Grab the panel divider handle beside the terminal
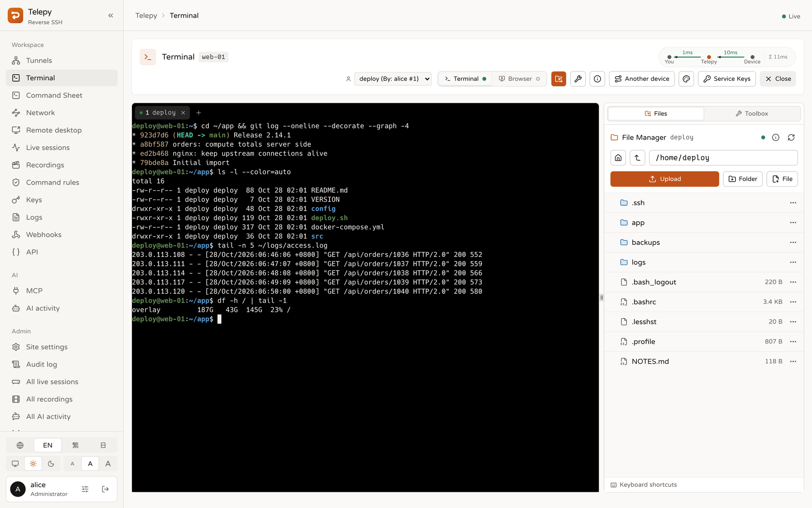 [601, 298]
